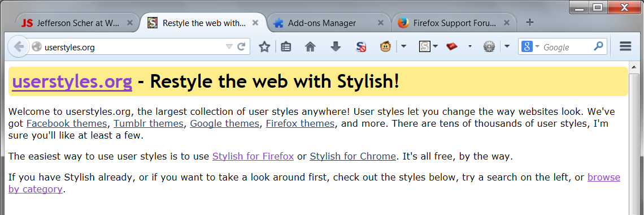Open the downloads arrow icon
644x215 pixels.
336,47
